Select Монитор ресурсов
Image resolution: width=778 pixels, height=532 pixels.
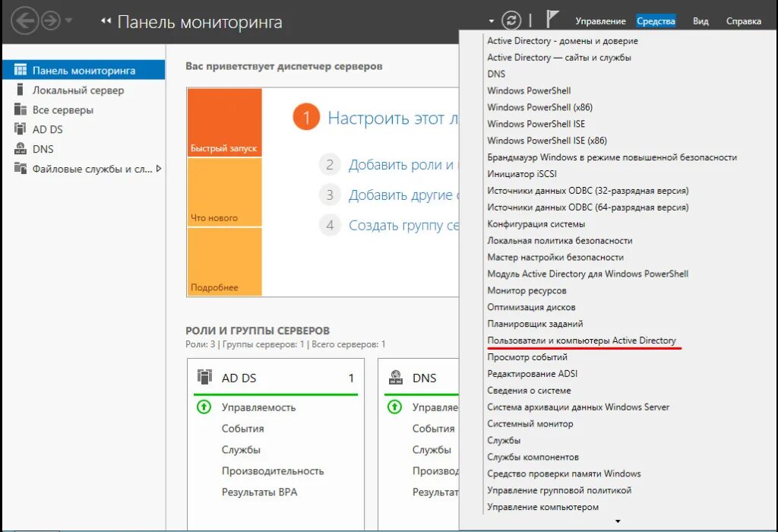(x=527, y=290)
